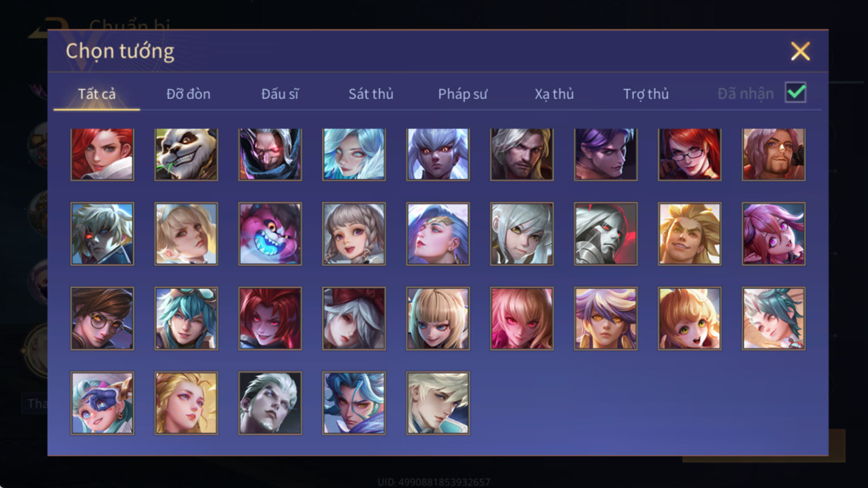
Task: Select the Tất cả tab
Action: pos(96,93)
